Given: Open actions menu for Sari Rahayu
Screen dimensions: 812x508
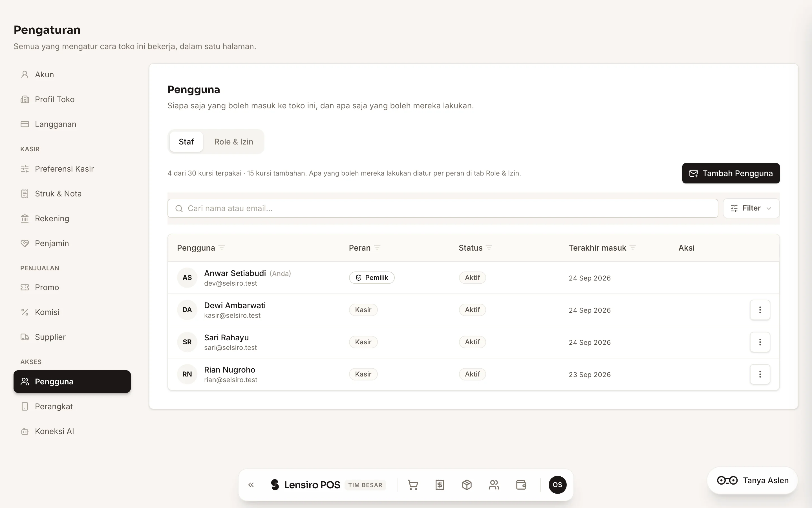Looking at the screenshot, I should [760, 342].
